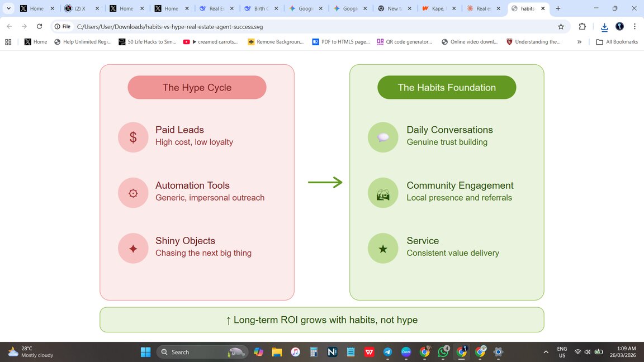The image size is (644, 362).
Task: Show hidden system tray icons
Action: coord(546,352)
